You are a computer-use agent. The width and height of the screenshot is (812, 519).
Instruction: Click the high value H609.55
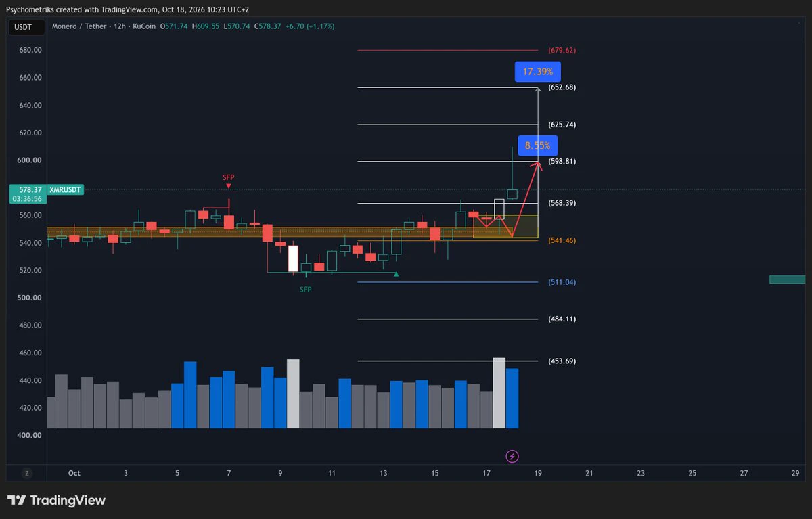point(207,26)
